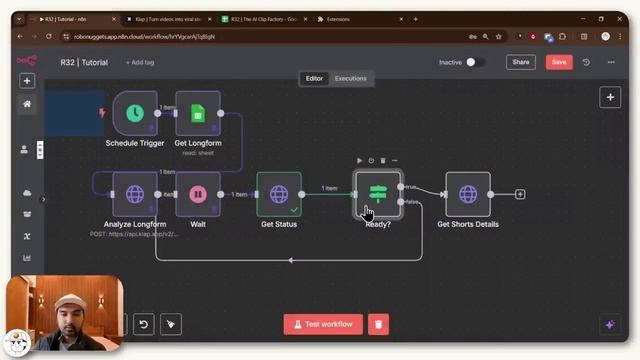Open the AI assistant sparkle button
The width and height of the screenshot is (640, 360).
coord(610,324)
